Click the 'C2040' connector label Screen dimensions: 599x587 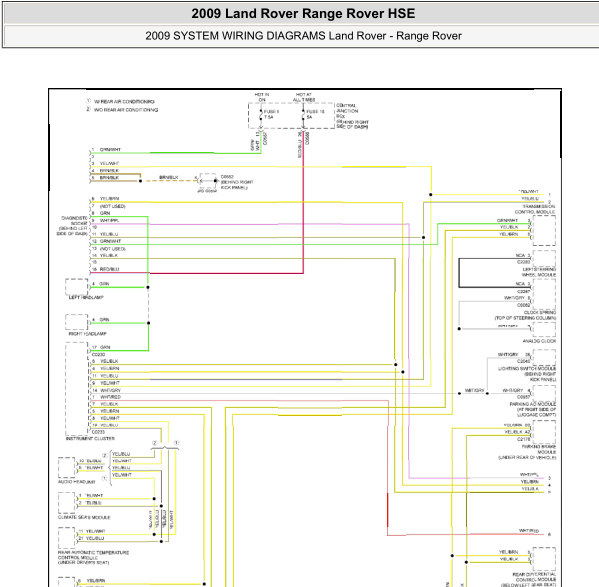(x=523, y=361)
